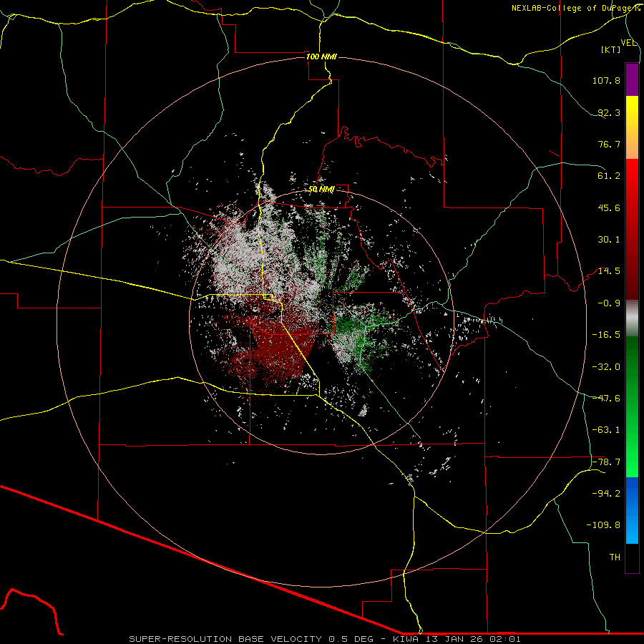Click the NEXLAB-College of DuPage watermark text

coord(575,8)
